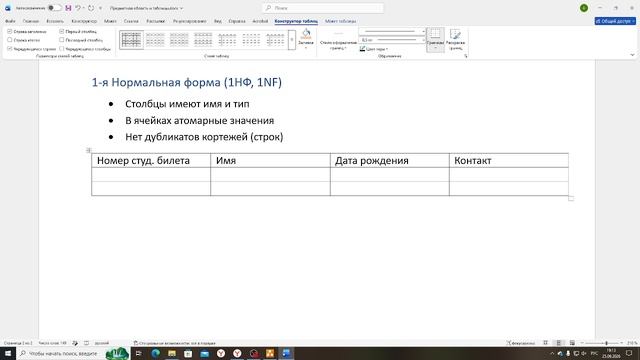The width and height of the screenshot is (640, 360).
Task: Open the Файл tab
Action: (10, 21)
